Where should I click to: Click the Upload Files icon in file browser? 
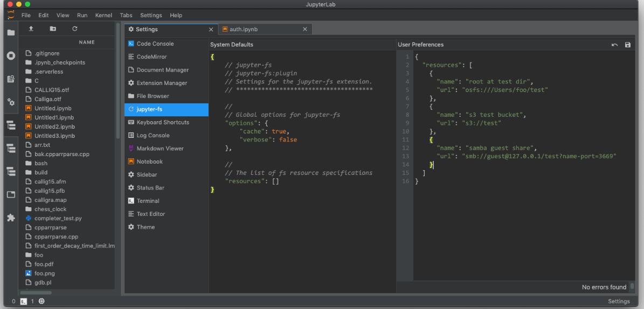[31, 29]
